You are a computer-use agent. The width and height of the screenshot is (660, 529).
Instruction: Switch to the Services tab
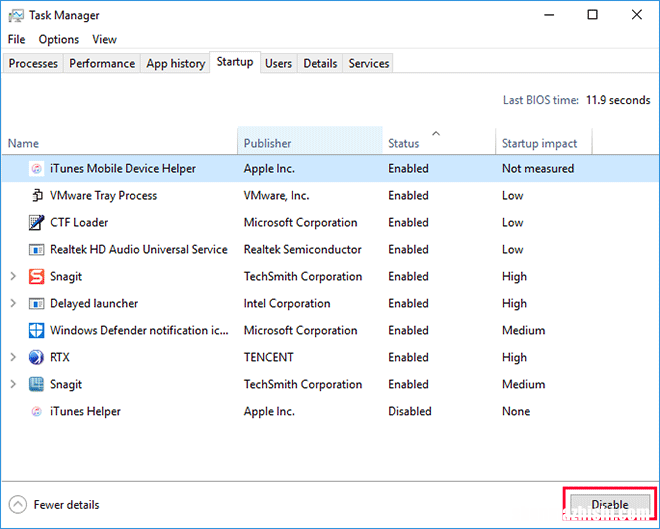point(368,64)
